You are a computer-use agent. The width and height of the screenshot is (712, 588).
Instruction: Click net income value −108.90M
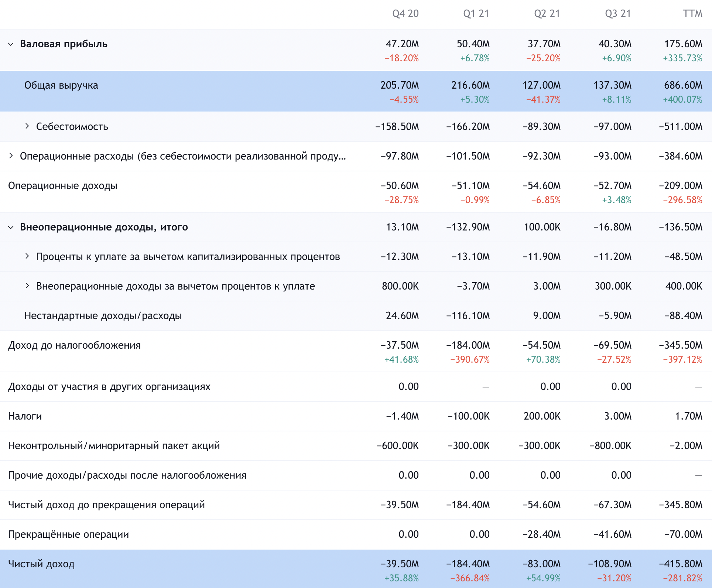point(610,564)
